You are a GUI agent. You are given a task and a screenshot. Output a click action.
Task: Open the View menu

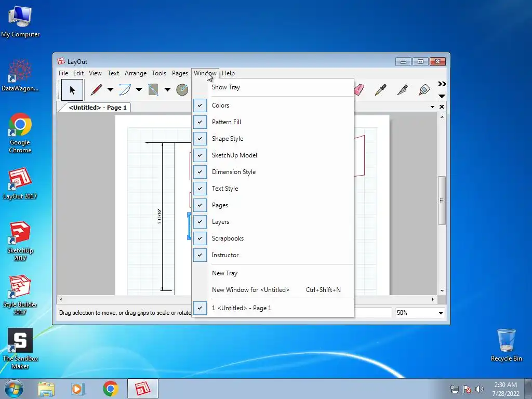click(95, 73)
